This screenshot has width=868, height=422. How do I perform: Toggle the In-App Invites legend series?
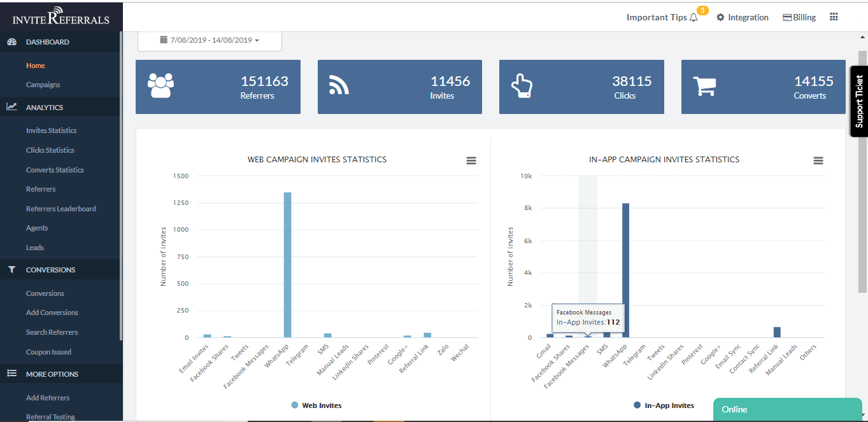tap(663, 405)
